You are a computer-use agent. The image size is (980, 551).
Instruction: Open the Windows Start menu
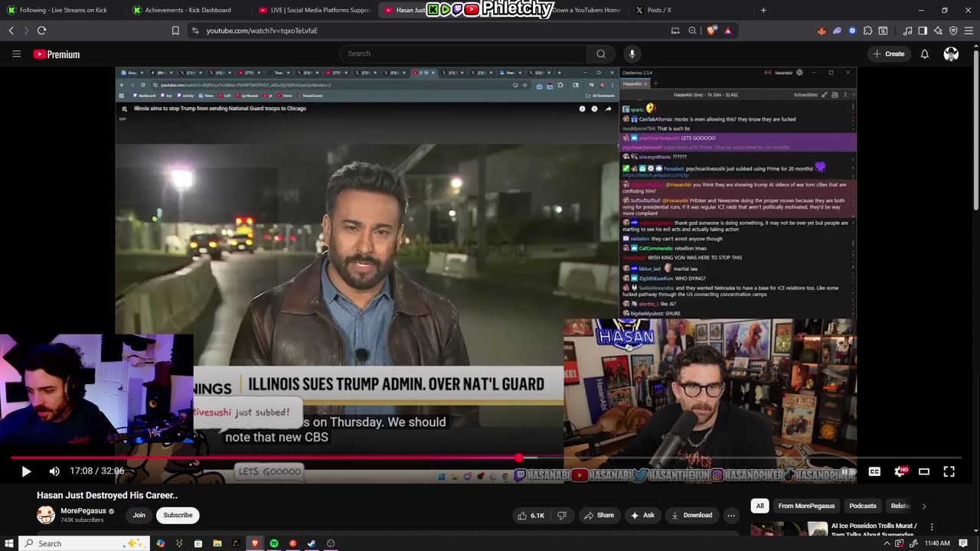9,543
